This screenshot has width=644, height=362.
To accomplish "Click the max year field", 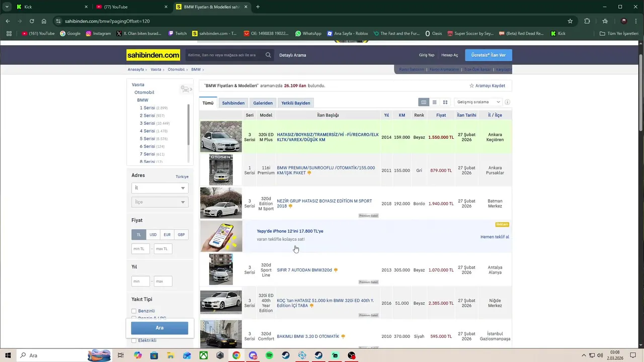I will click(163, 282).
